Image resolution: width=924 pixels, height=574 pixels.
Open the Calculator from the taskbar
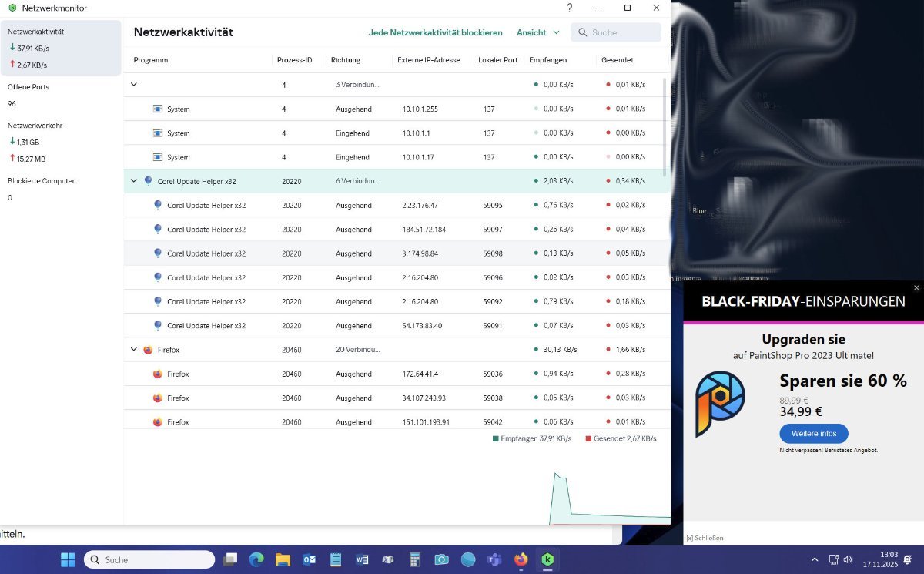[415, 559]
